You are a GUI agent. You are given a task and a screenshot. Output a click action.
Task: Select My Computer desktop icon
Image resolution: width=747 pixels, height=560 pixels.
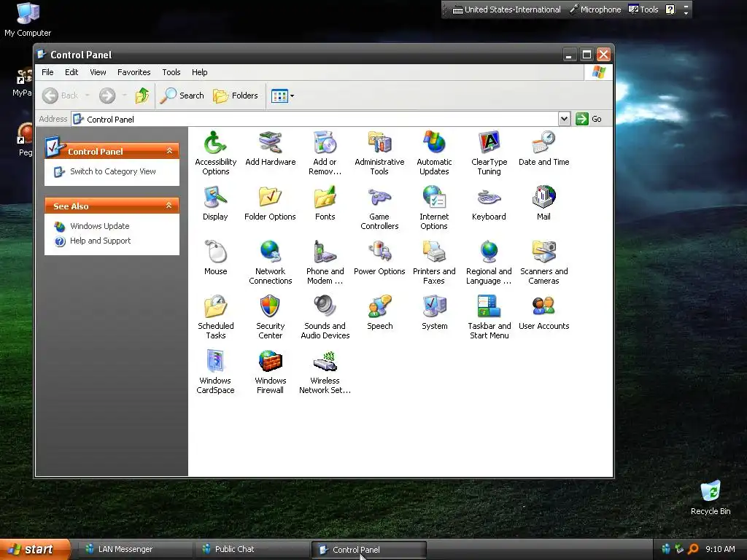[28, 20]
